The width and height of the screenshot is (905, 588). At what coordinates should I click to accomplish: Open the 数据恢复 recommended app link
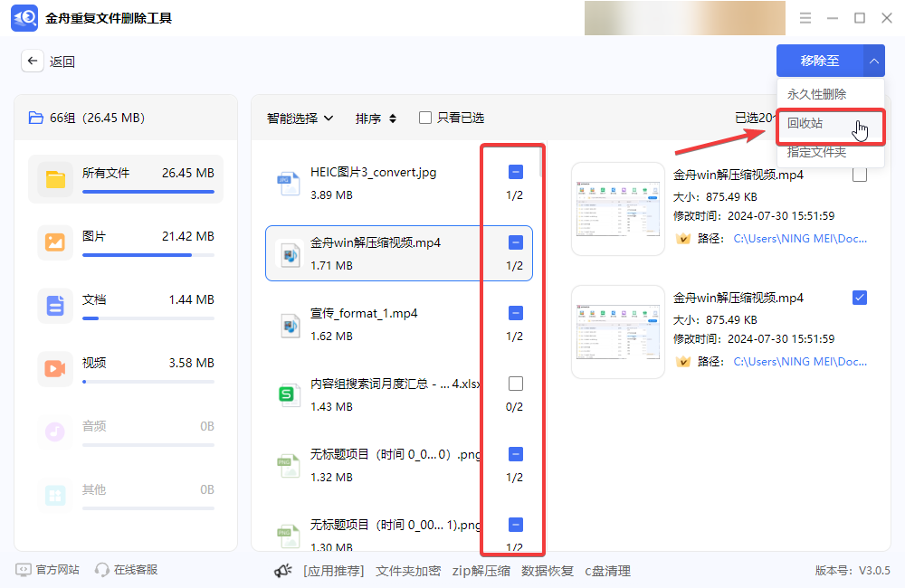coord(548,571)
